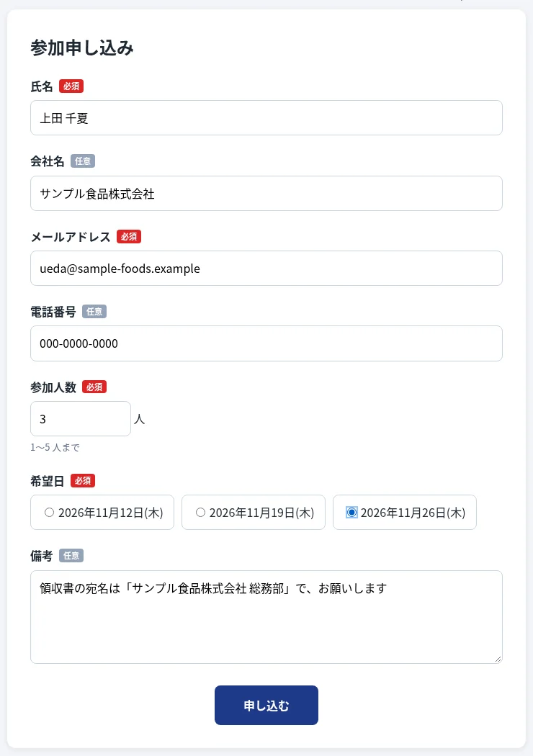Viewport: 533px width, 756px height.
Task: Click the 人 unit text after the number field
Action: pyautogui.click(x=140, y=418)
